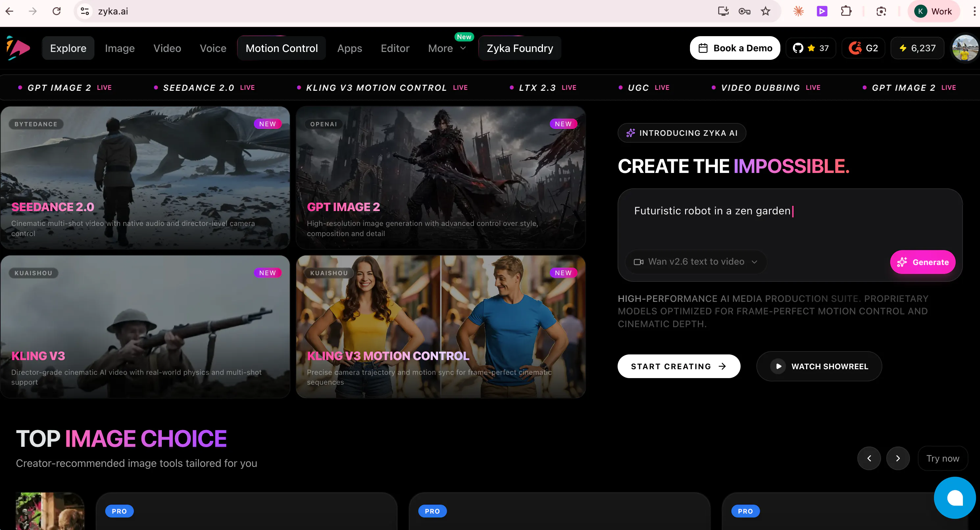Viewport: 980px width, 530px height.
Task: Click the OPENAI label on GPT Image card
Action: [x=323, y=124]
